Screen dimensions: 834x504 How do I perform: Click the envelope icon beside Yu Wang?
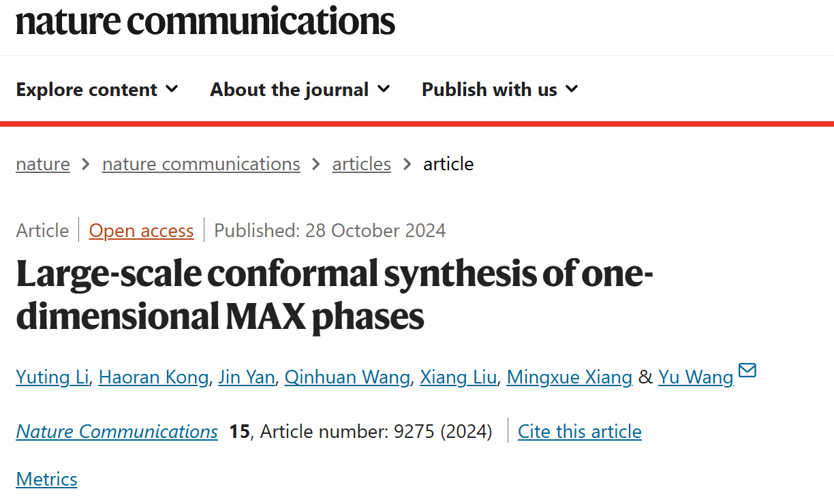click(747, 371)
